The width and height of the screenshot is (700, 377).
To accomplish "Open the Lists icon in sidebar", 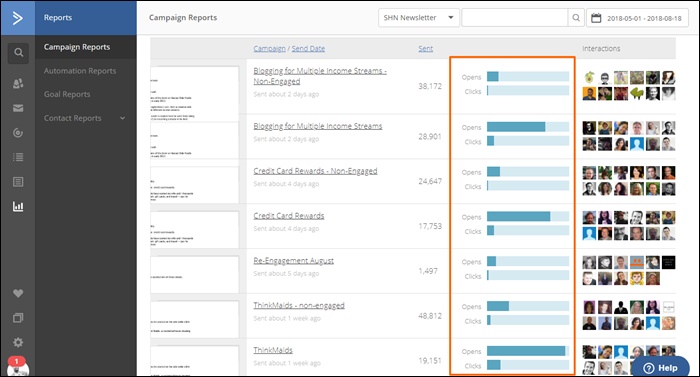I will click(18, 157).
